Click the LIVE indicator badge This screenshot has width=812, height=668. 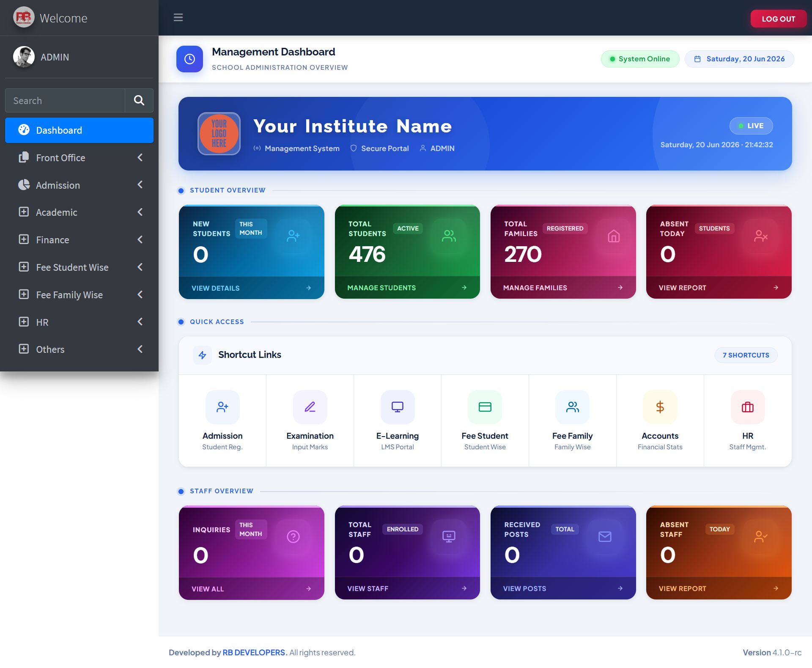click(x=751, y=126)
